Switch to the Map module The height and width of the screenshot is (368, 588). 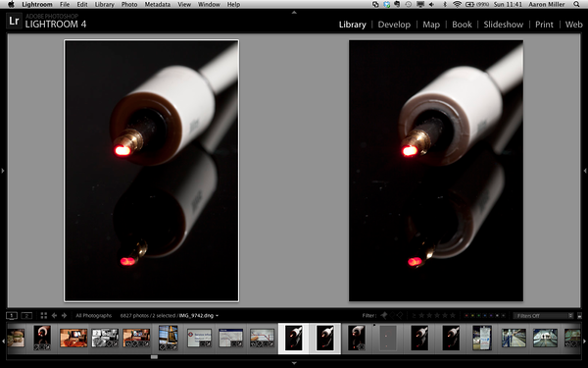(x=431, y=25)
